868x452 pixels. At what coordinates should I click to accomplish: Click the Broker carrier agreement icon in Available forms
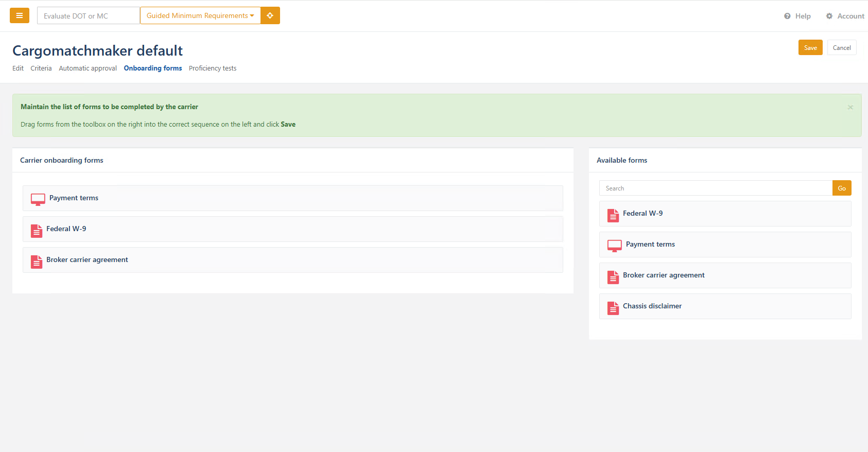(613, 277)
